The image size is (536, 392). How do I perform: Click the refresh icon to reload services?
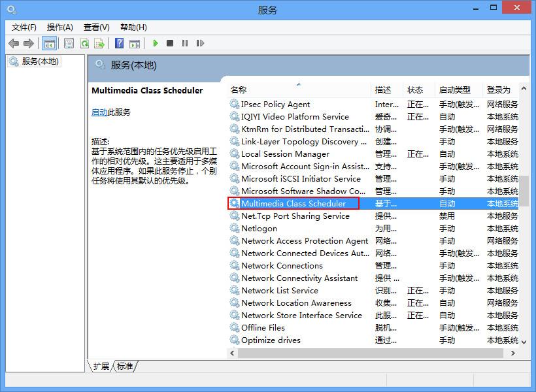[85, 43]
